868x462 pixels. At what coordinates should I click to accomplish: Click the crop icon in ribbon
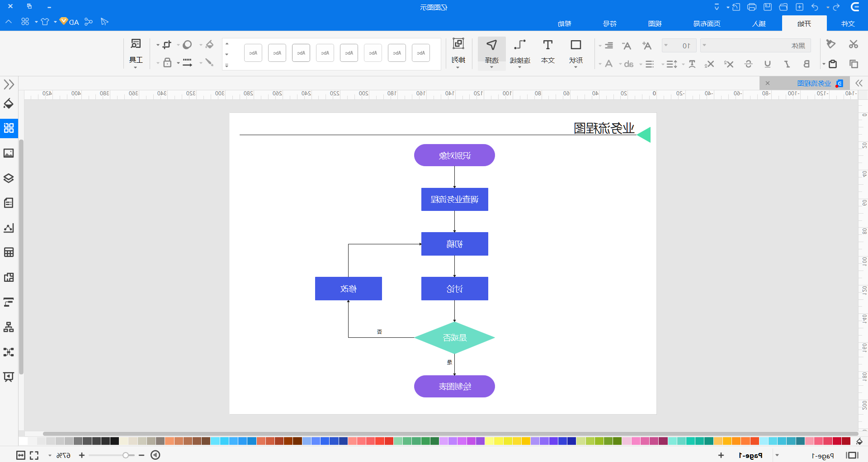point(167,45)
